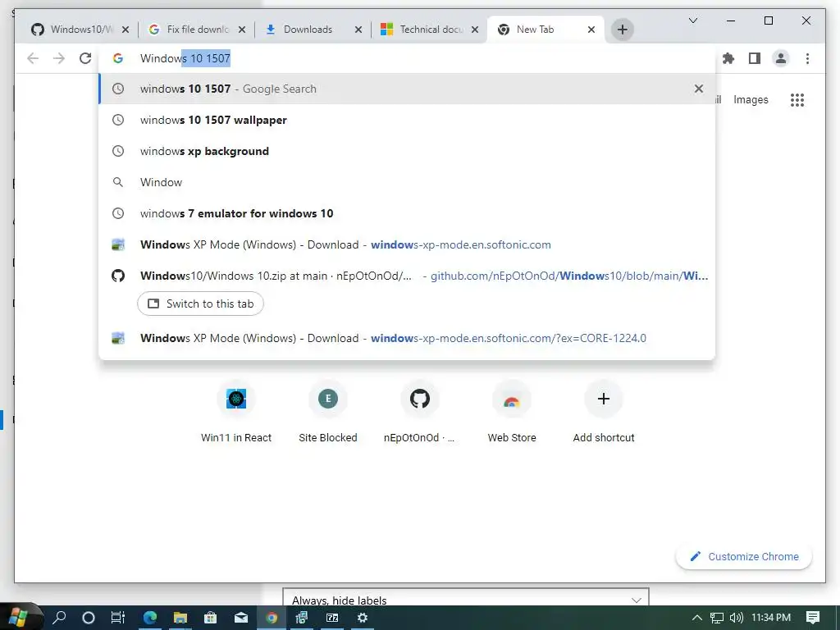
Task: Click the Add shortcut tile
Action: pos(604,413)
